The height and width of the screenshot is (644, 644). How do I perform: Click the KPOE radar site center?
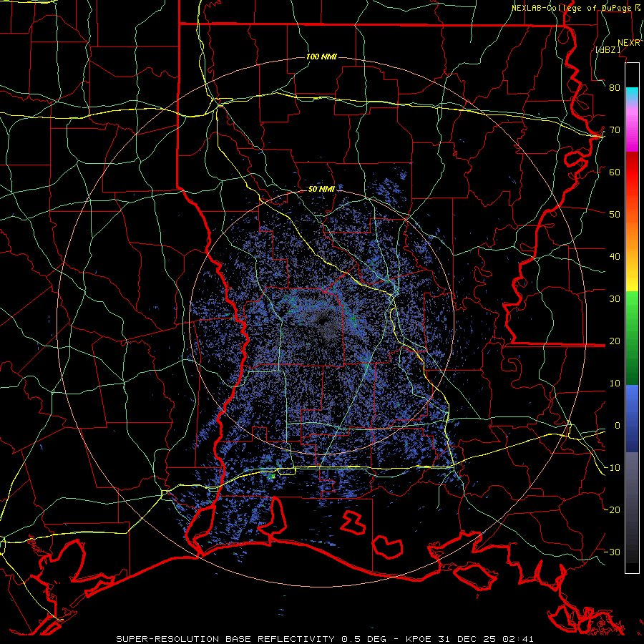322,322
